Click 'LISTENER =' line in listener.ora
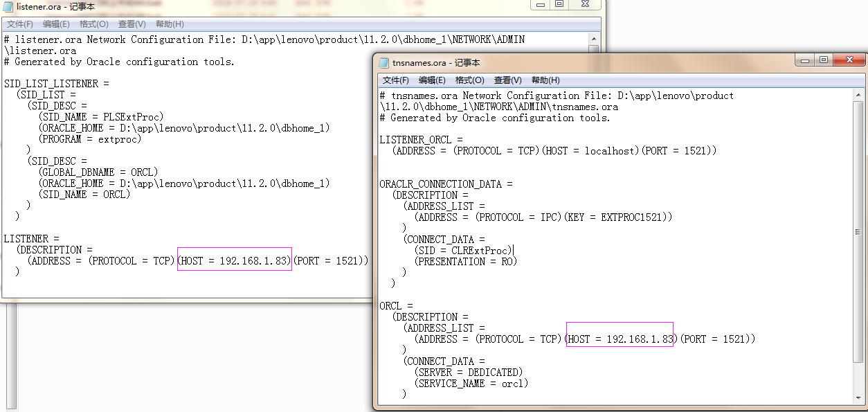The width and height of the screenshot is (868, 412). (32, 239)
